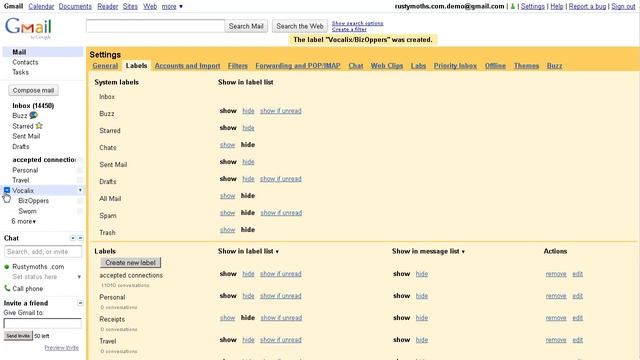Edit the Personal label
This screenshot has height=360, width=640.
point(578,296)
